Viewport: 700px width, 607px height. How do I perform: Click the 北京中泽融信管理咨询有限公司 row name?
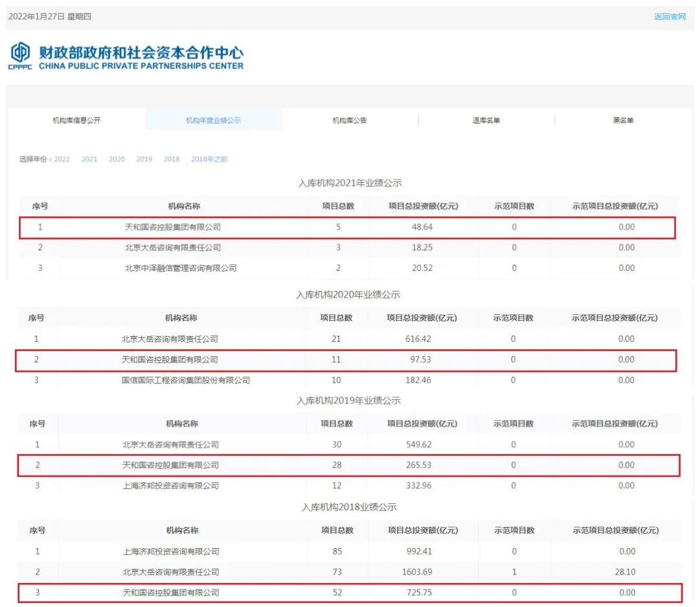pyautogui.click(x=181, y=268)
